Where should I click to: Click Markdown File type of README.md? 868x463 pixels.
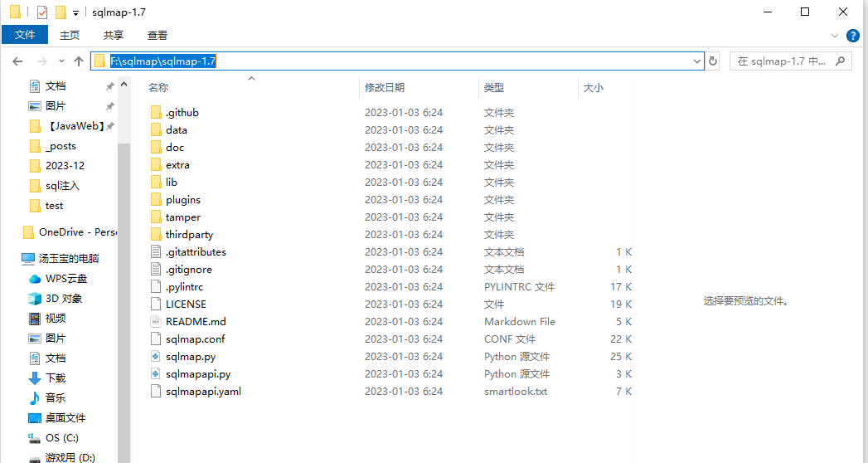click(520, 322)
